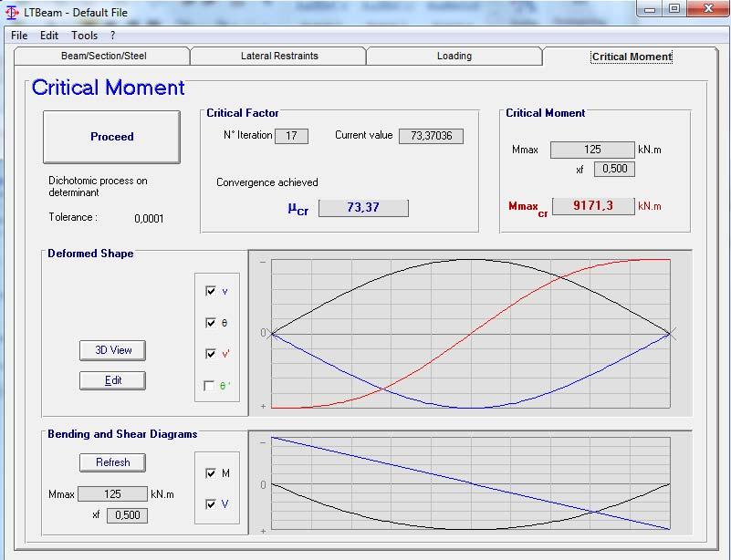
Task: Click the xf field under Bending and Shear Diagrams
Action: [x=127, y=515]
